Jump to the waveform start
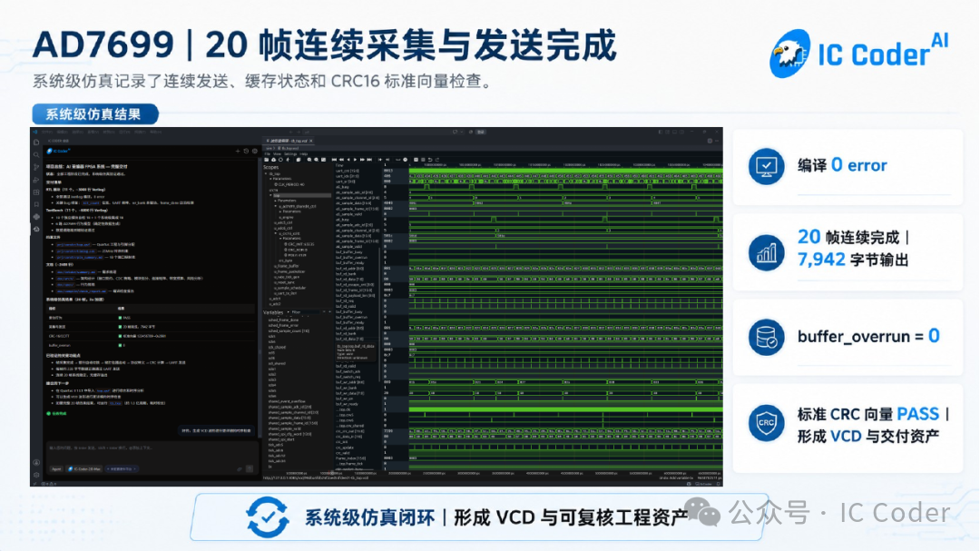The image size is (980, 551). [334, 160]
